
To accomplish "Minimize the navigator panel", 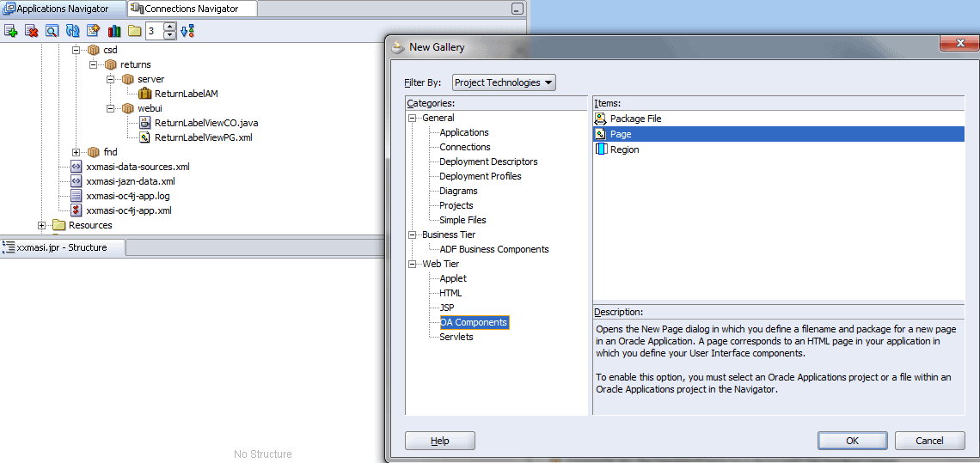I will pyautogui.click(x=517, y=9).
